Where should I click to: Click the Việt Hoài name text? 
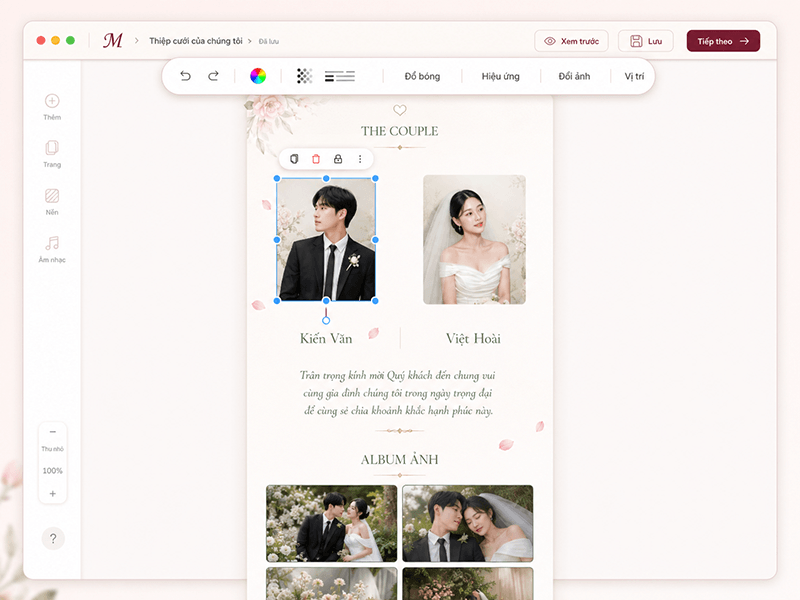[x=473, y=338]
